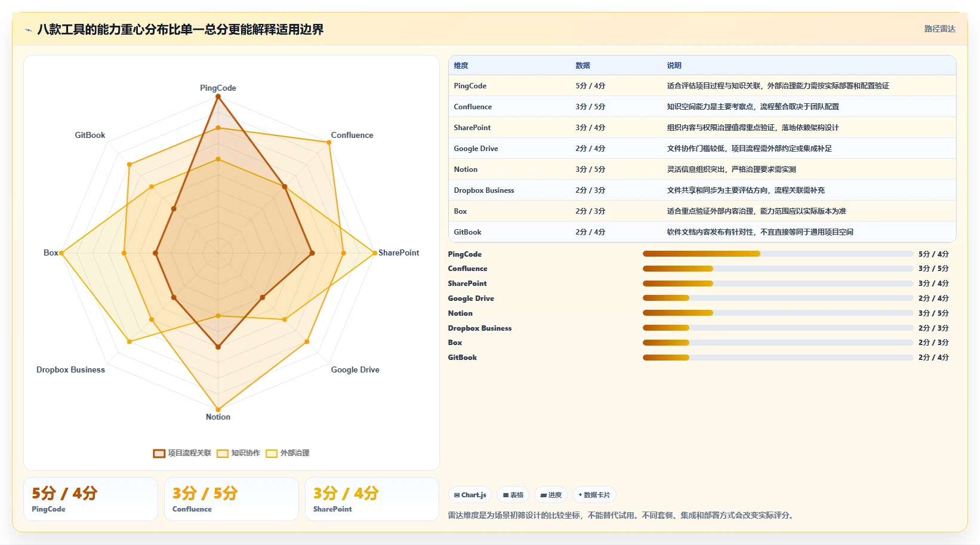980x545 pixels.
Task: Click the SharePoint progress bar
Action: pos(778,284)
